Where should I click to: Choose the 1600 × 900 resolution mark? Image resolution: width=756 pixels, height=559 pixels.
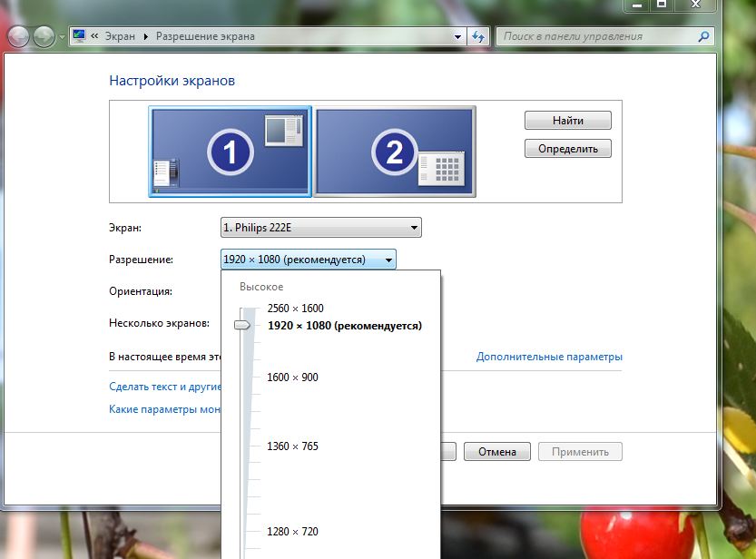(292, 378)
